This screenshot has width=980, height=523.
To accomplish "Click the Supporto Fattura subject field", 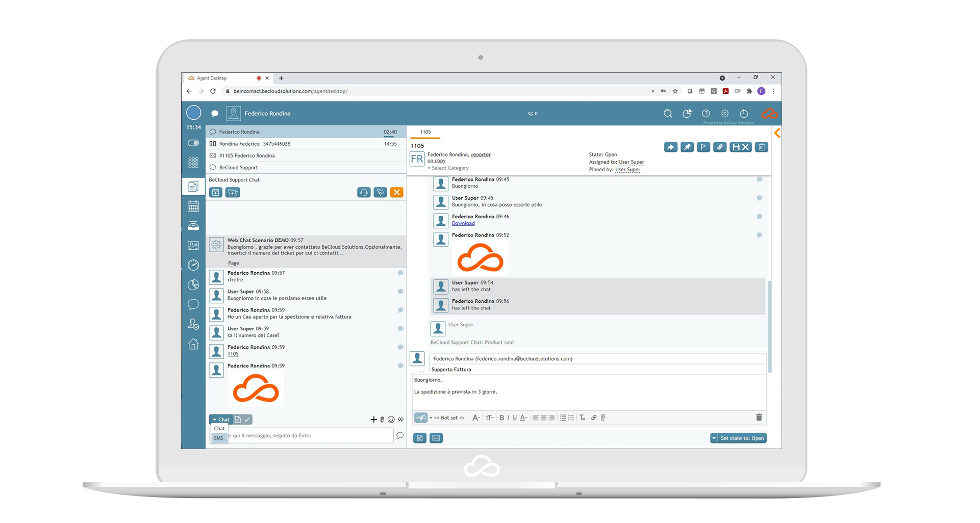I will pos(598,370).
